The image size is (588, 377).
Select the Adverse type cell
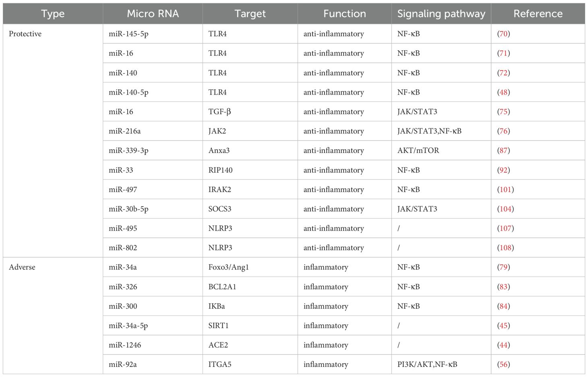click(x=22, y=267)
